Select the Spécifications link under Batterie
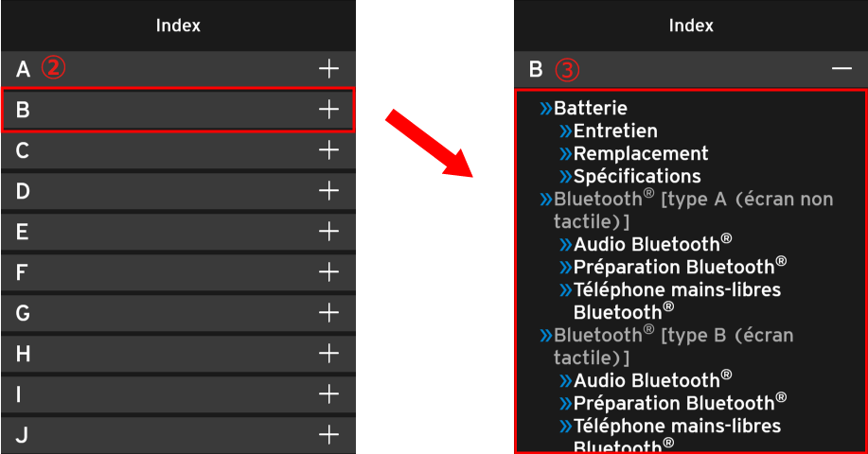The image size is (868, 454). (x=636, y=177)
